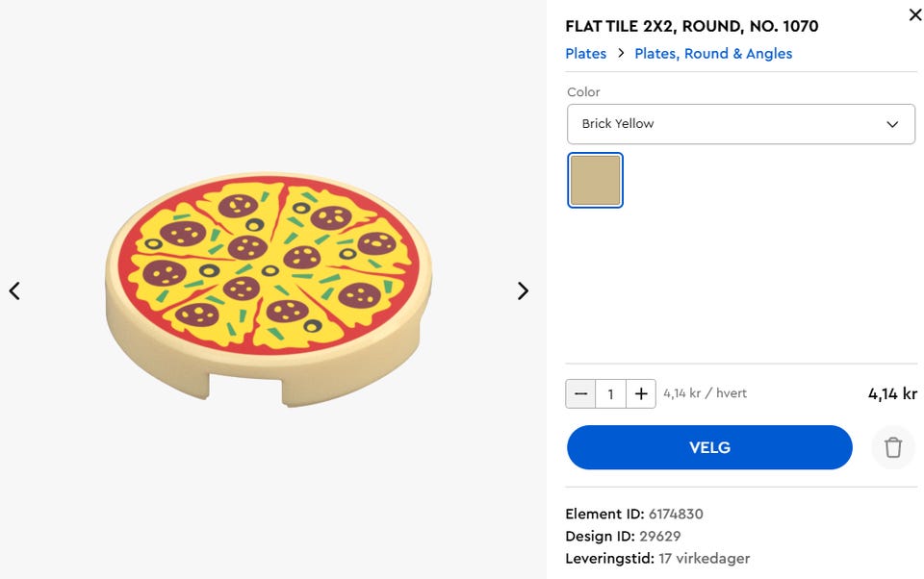Go to the Plates category

[x=586, y=54]
